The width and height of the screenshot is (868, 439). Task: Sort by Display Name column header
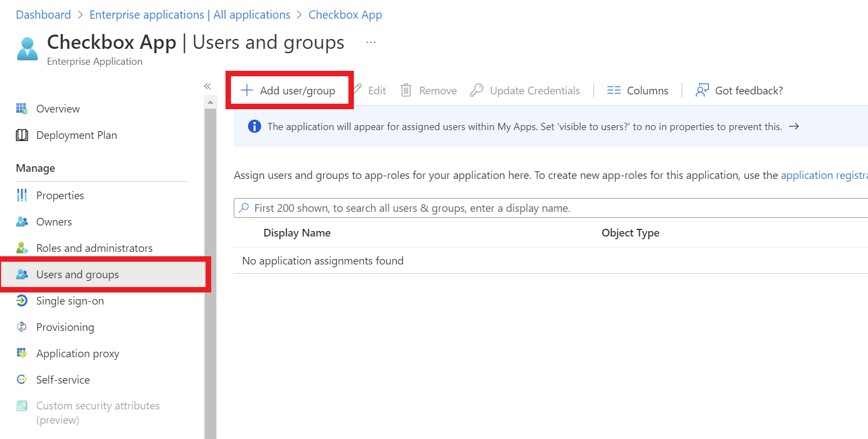[297, 233]
